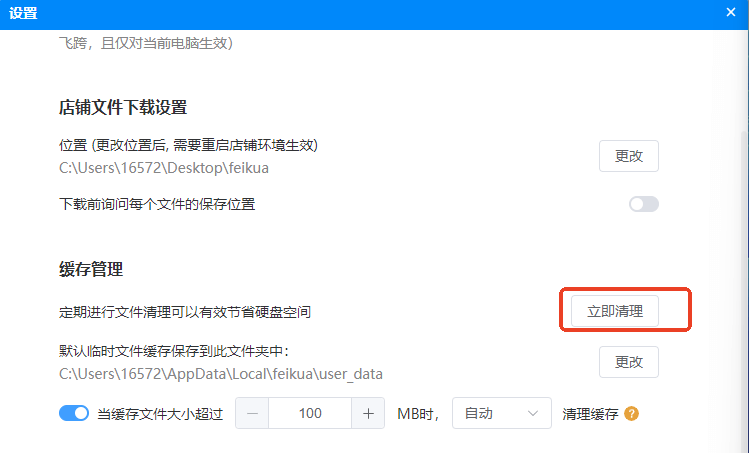Click the 下载前询问每个文件的保存位置 label

coord(158,204)
